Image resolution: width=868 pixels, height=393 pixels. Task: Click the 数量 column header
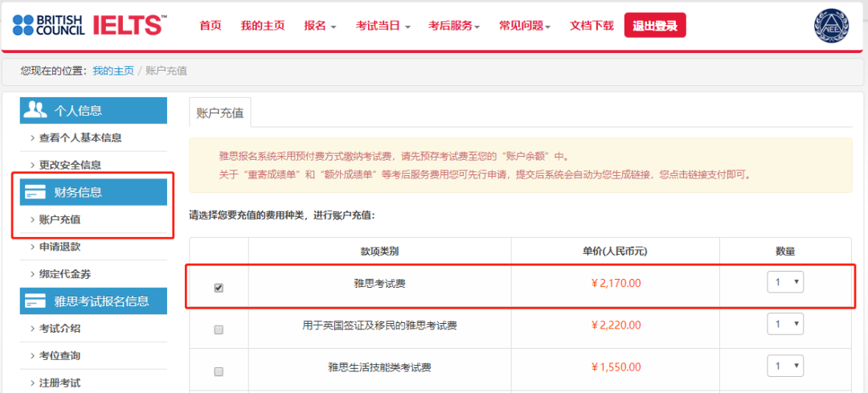[785, 252]
